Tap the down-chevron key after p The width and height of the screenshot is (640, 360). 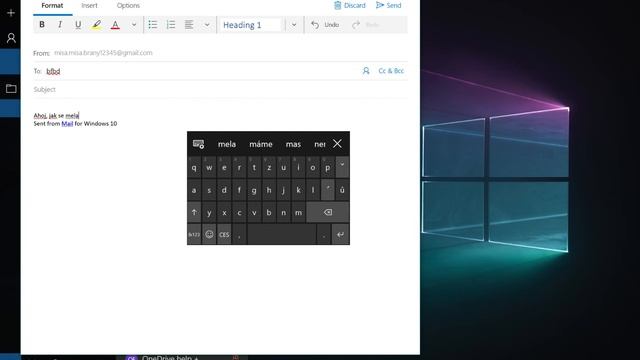pyautogui.click(x=342, y=167)
